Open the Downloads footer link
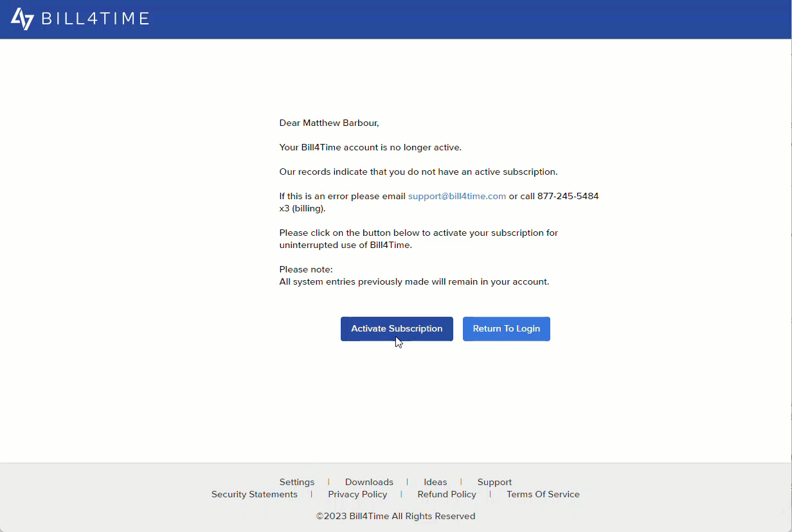 coord(369,482)
